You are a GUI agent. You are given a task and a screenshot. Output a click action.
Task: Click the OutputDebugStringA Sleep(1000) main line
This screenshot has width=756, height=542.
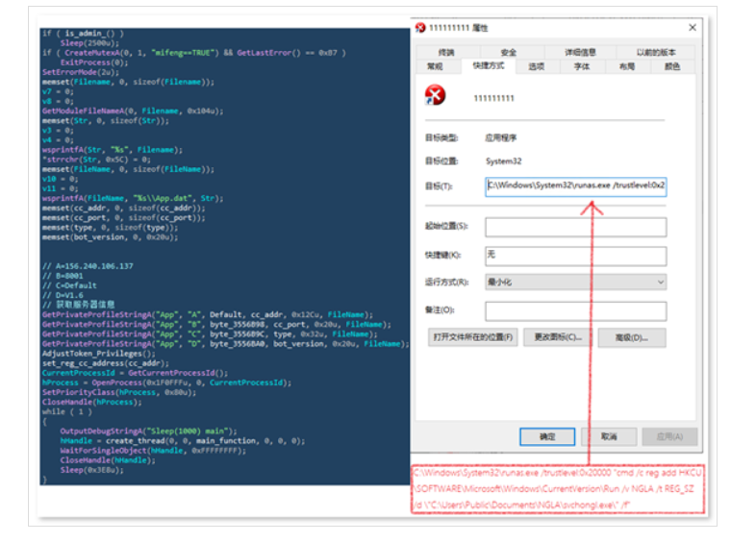pyautogui.click(x=148, y=431)
